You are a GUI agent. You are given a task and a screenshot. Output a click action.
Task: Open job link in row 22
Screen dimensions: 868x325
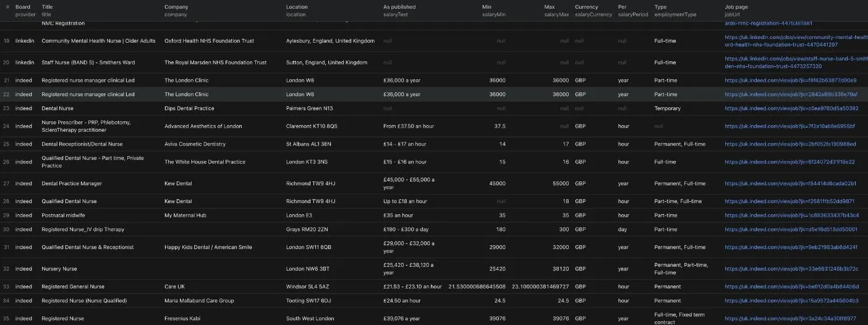[x=791, y=94]
